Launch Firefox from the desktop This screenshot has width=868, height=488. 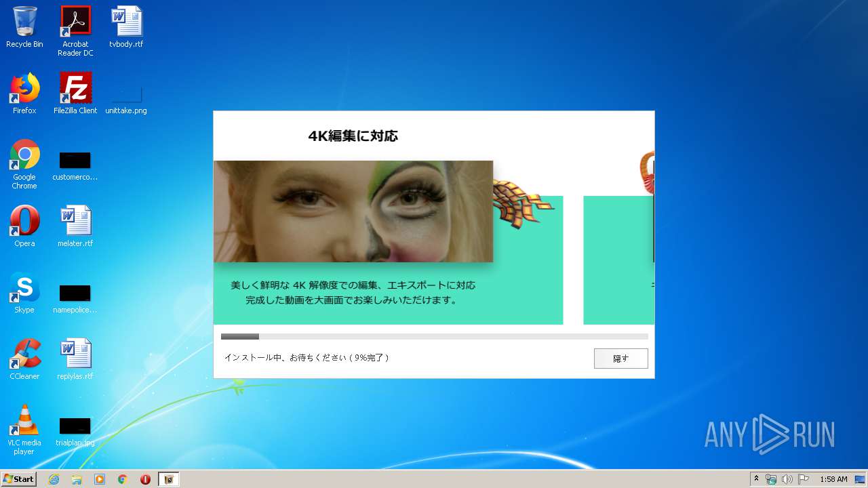point(24,94)
